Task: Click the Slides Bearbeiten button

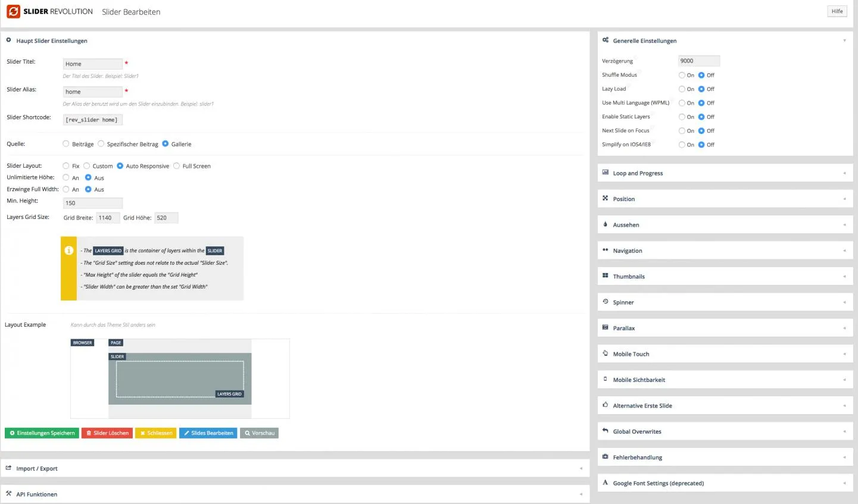Action: (x=208, y=433)
